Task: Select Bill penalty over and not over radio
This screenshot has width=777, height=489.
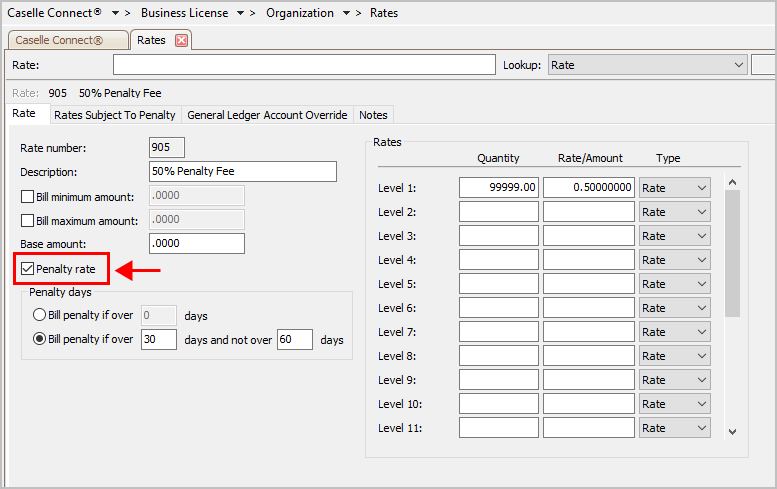Action: coord(39,339)
